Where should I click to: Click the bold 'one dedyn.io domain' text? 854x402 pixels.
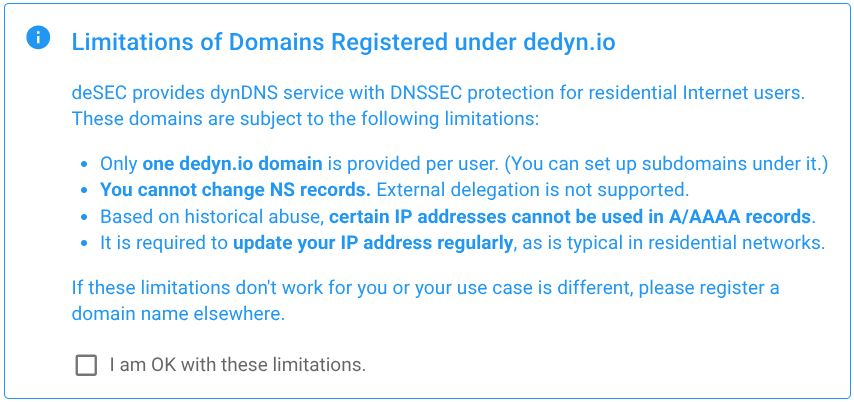232,163
